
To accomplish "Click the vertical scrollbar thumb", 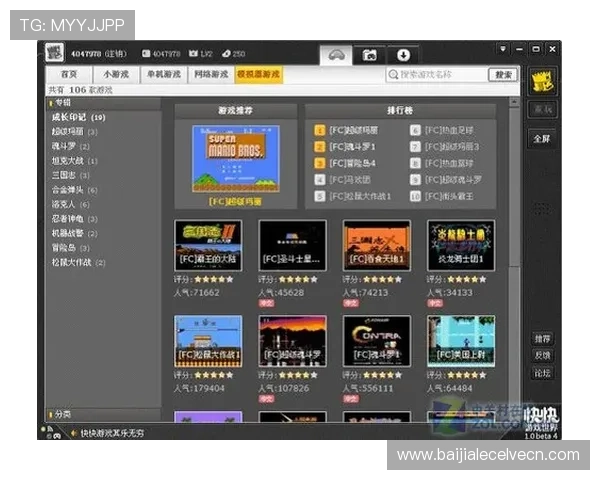I will coord(514,186).
